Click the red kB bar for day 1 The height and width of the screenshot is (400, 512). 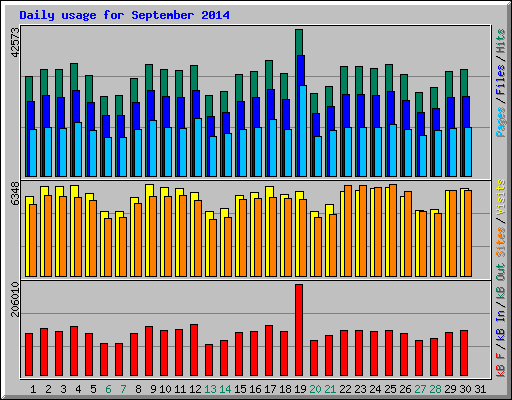point(29,355)
